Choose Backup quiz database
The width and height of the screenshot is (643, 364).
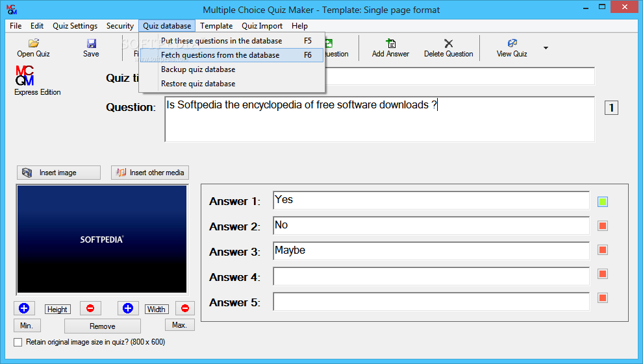tap(232, 69)
